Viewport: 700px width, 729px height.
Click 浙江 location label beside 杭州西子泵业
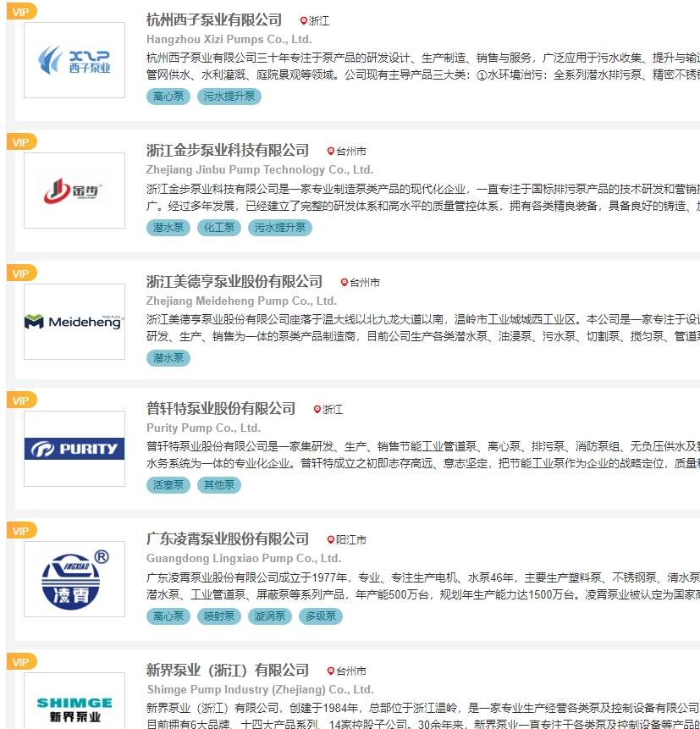tap(319, 21)
